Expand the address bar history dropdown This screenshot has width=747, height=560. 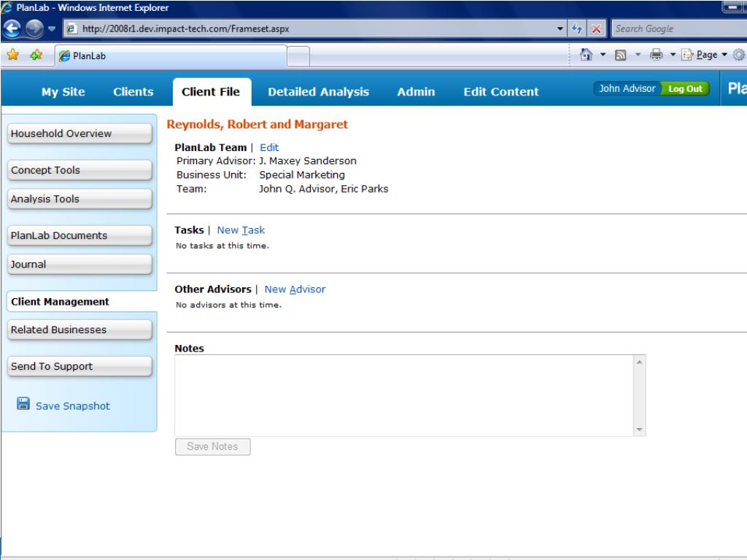pos(560,29)
